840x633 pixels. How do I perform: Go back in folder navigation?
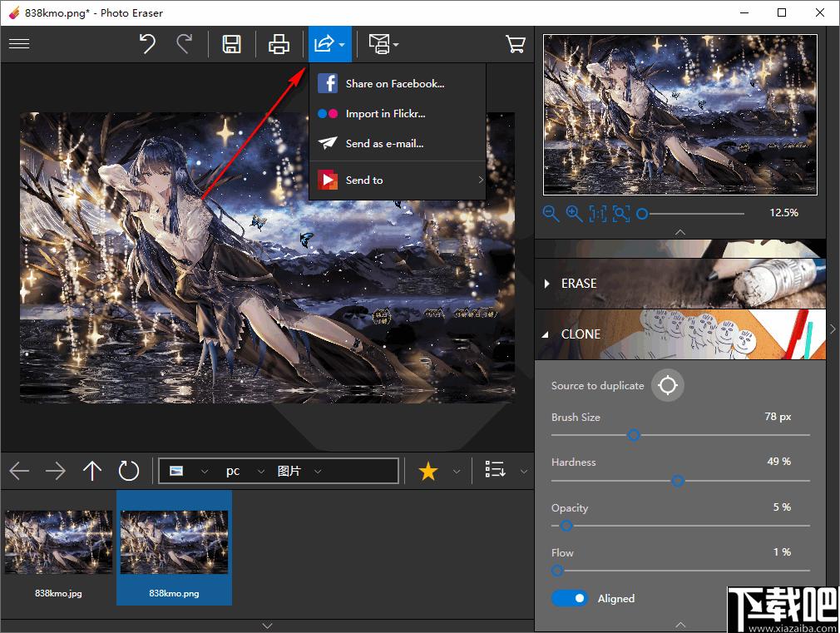pos(19,471)
